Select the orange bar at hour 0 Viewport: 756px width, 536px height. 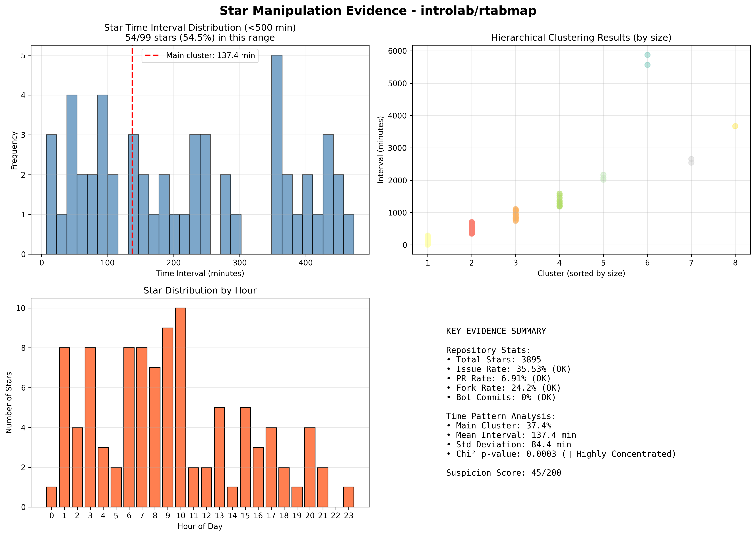point(51,497)
